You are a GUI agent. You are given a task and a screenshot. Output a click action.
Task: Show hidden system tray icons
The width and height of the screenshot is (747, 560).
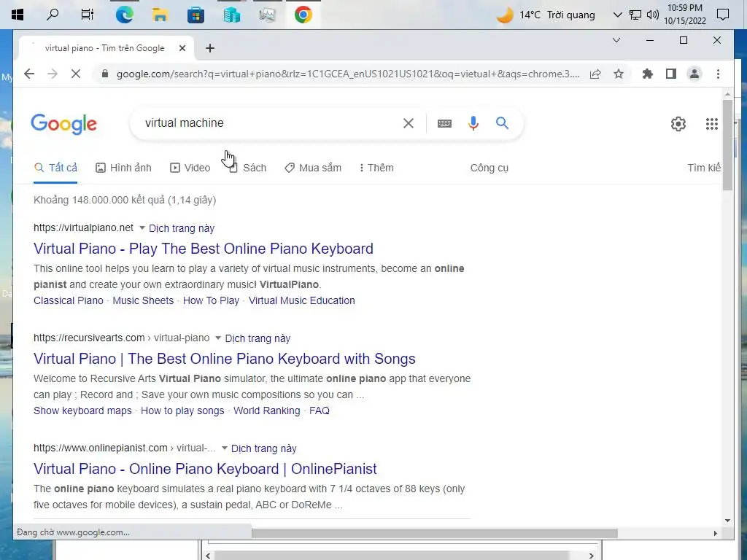617,15
